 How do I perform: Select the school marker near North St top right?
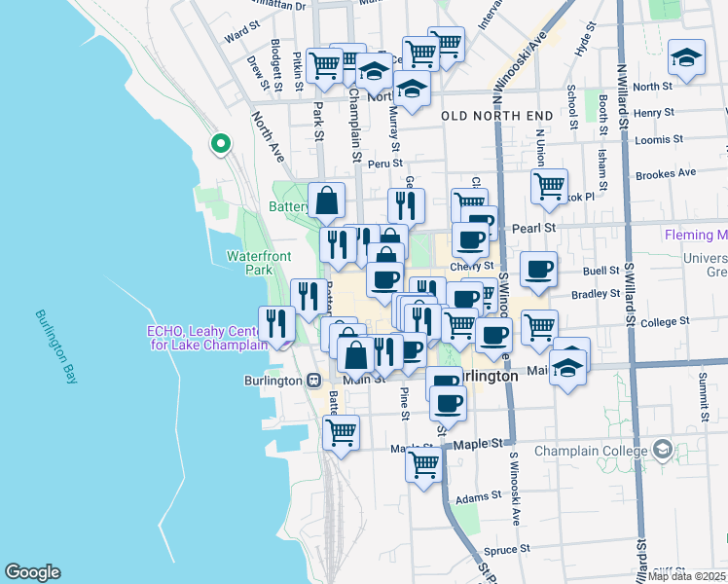(686, 58)
